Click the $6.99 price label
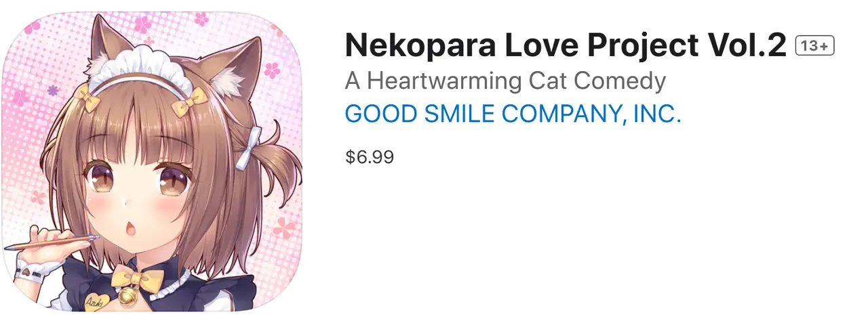 pos(370,157)
